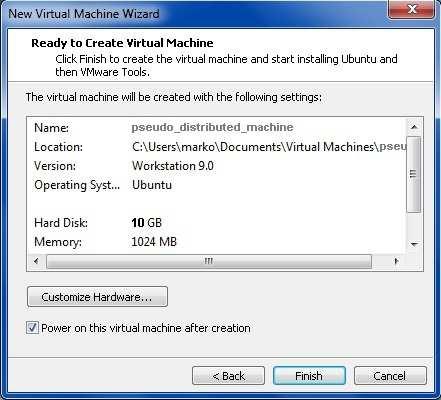The image size is (441, 400).
Task: Select the Workstation 9.0 version value
Action: coord(173,166)
